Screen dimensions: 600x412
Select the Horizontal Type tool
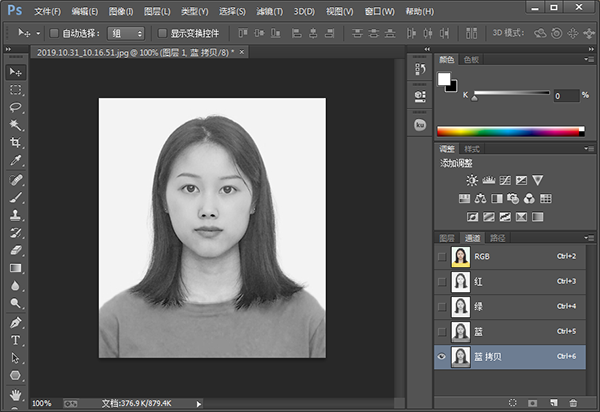(16, 340)
